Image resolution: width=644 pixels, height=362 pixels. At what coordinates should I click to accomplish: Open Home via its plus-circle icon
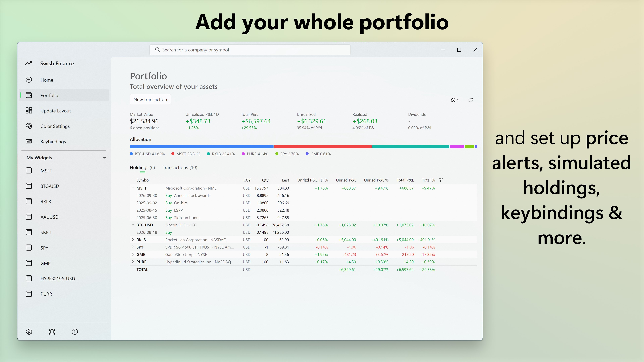(29, 80)
